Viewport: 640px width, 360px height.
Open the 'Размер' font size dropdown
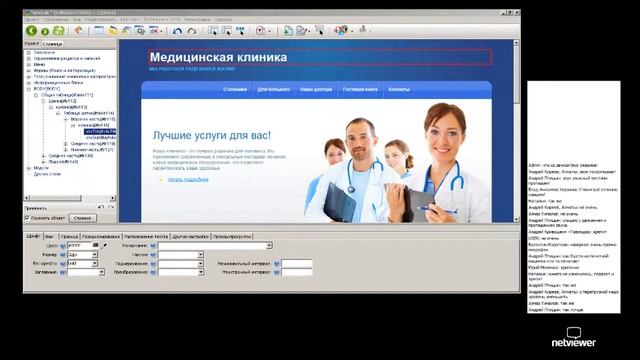coord(95,255)
